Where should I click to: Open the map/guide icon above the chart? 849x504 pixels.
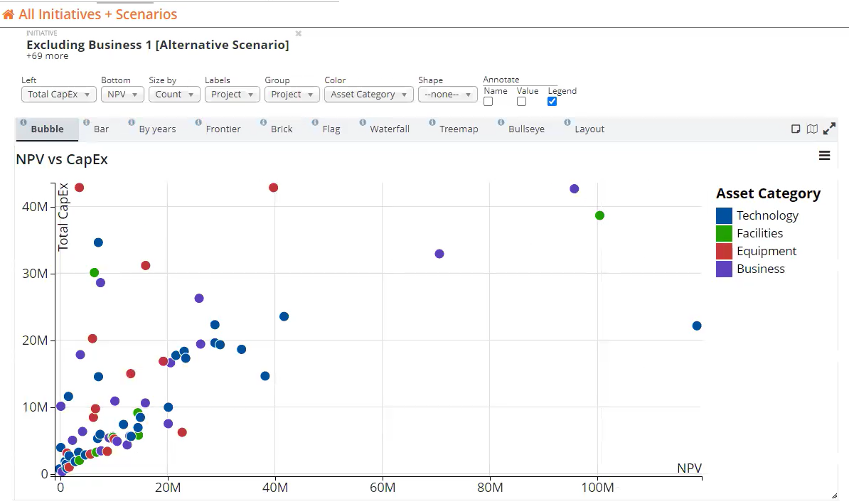coord(812,129)
